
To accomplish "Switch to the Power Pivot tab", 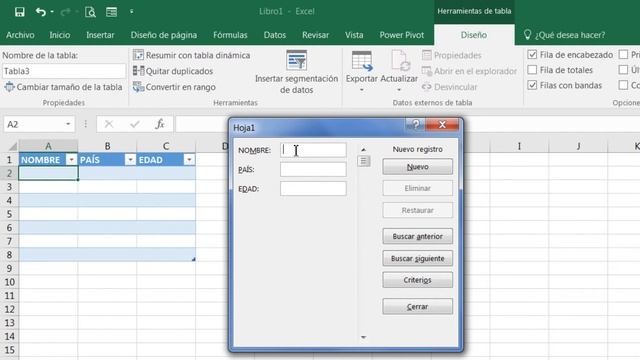I will (402, 35).
